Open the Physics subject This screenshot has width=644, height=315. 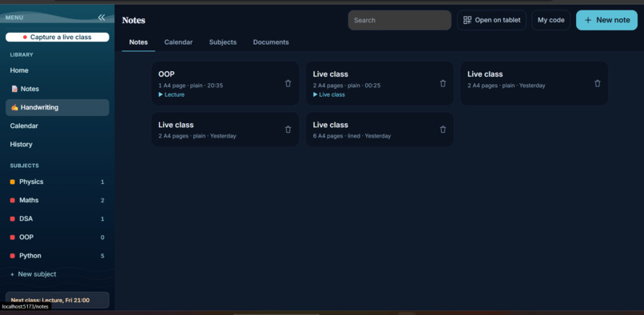tap(58, 181)
